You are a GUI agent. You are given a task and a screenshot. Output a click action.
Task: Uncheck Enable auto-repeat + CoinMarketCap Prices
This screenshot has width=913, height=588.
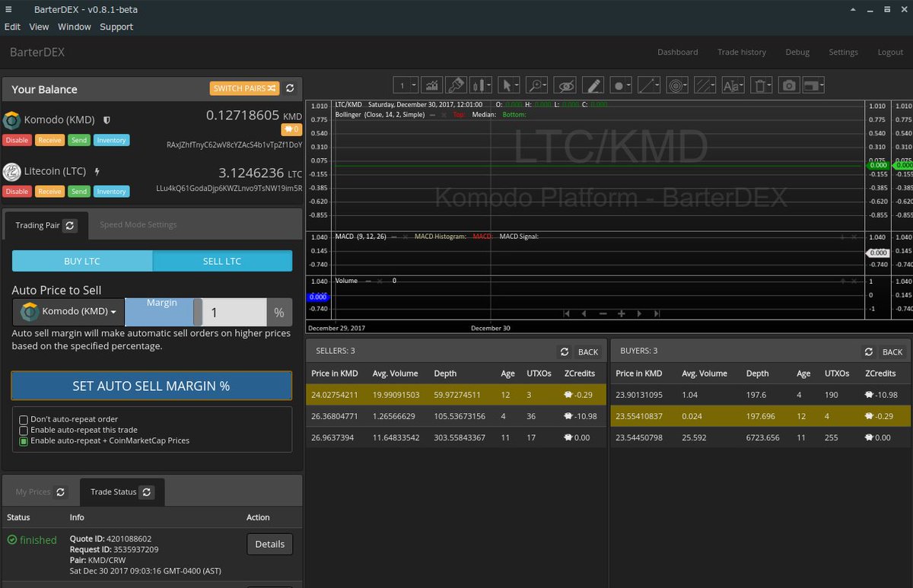pos(24,441)
